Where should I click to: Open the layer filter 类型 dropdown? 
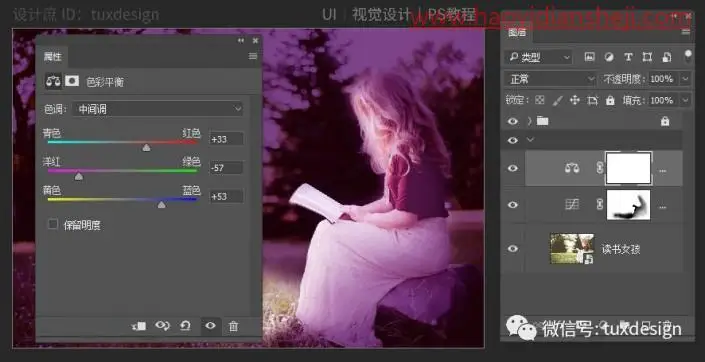coord(539,57)
